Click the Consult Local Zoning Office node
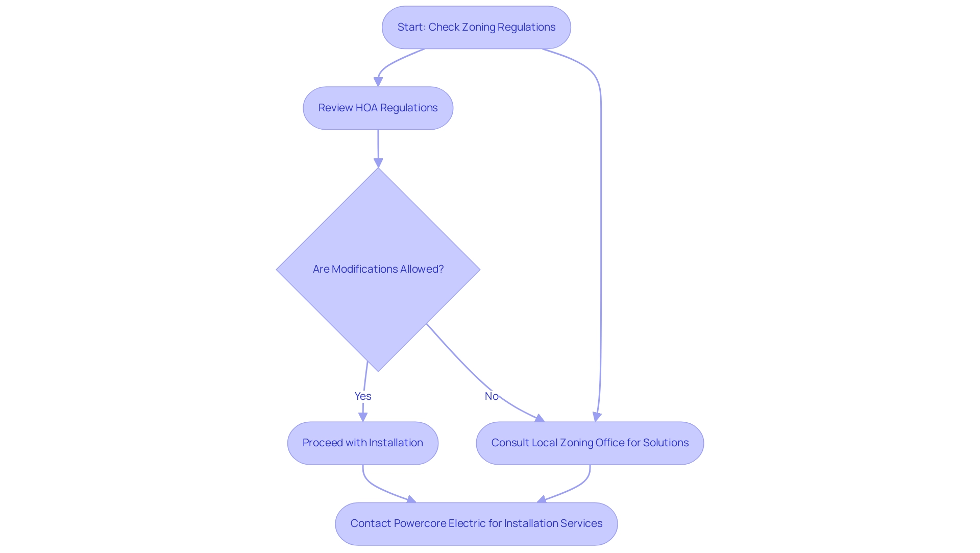The image size is (980, 553). pyautogui.click(x=591, y=443)
